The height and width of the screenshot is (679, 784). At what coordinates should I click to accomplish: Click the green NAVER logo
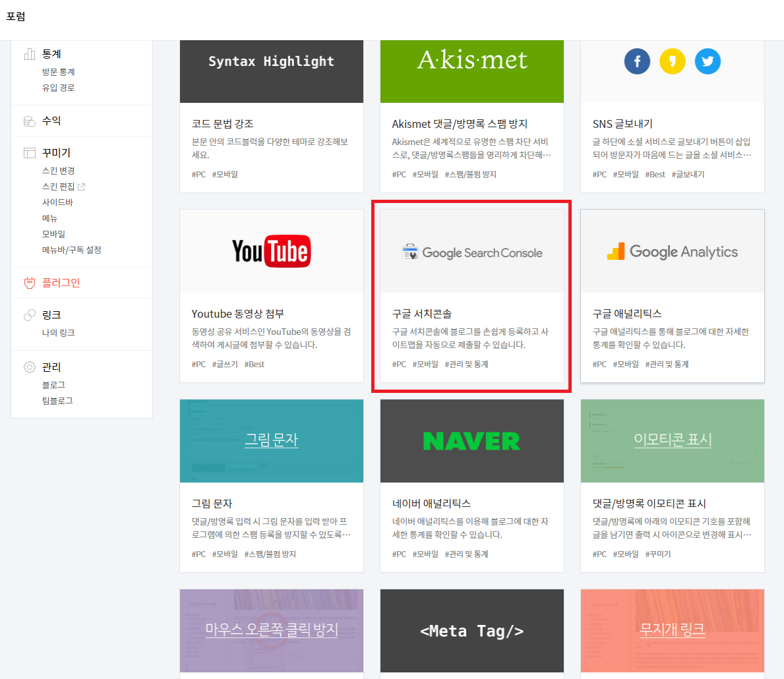[x=471, y=441]
